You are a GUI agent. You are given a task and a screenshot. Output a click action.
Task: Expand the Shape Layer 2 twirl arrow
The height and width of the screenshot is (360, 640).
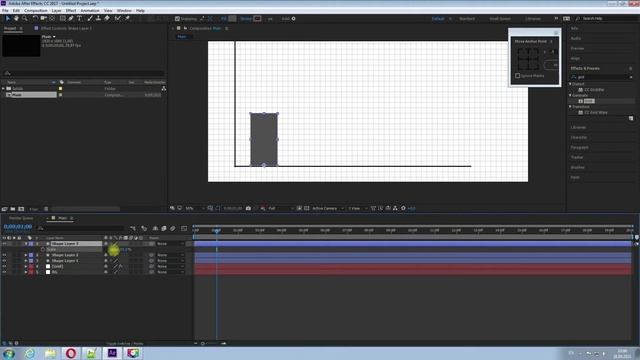pos(26,255)
